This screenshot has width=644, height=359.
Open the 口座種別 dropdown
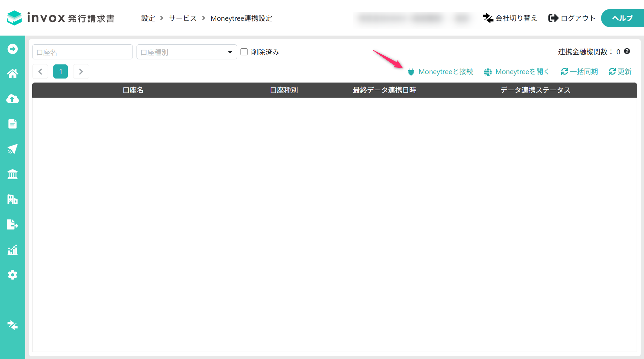187,52
